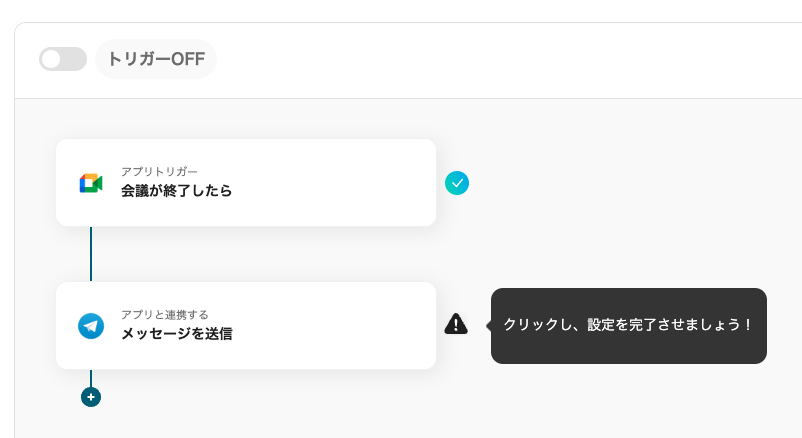802x438 pixels.
Task: Click the short connector line above plus button
Action: click(x=91, y=377)
